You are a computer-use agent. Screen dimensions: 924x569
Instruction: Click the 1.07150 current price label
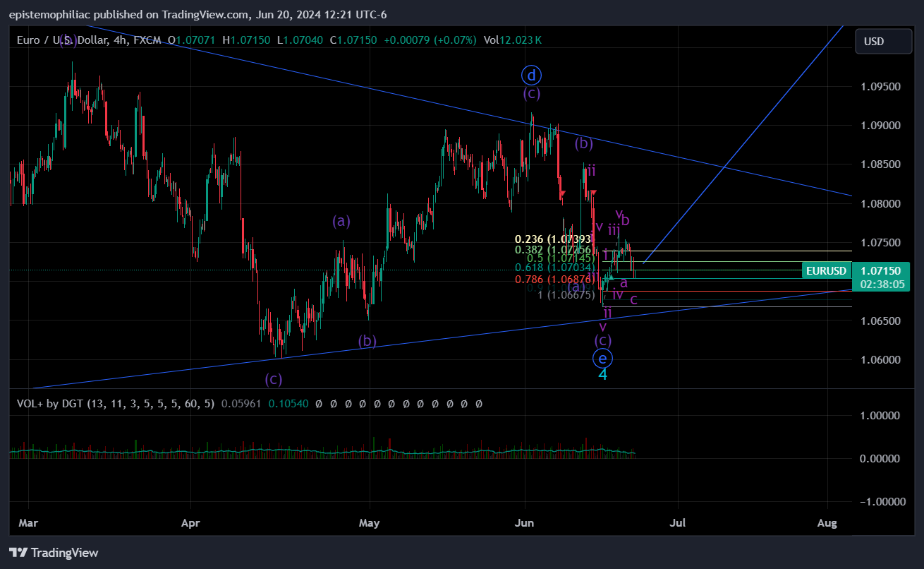coord(880,271)
